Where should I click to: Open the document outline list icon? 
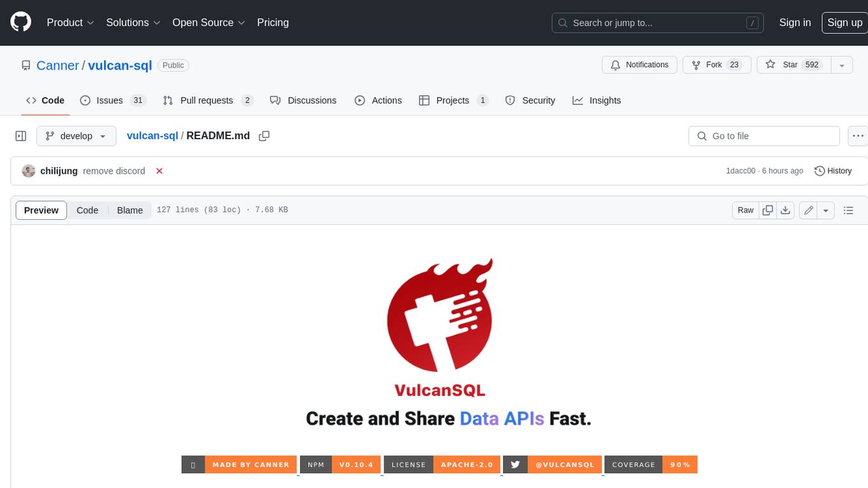point(848,210)
